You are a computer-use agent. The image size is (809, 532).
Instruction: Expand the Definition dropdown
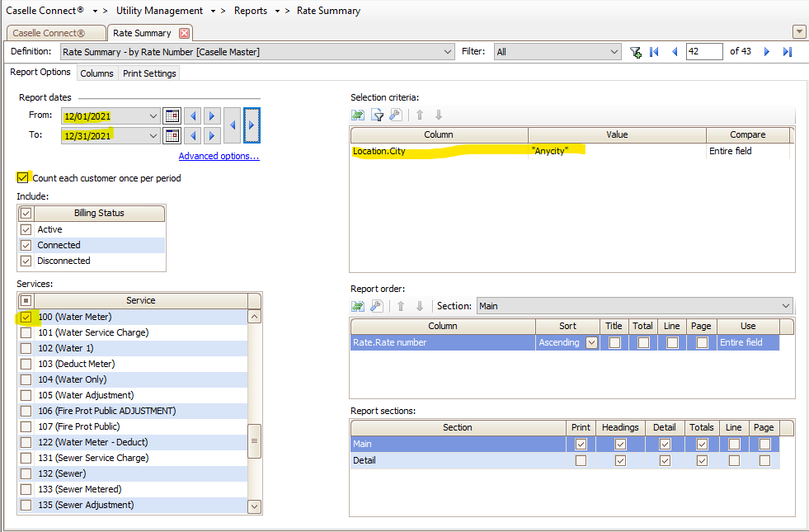[x=448, y=52]
